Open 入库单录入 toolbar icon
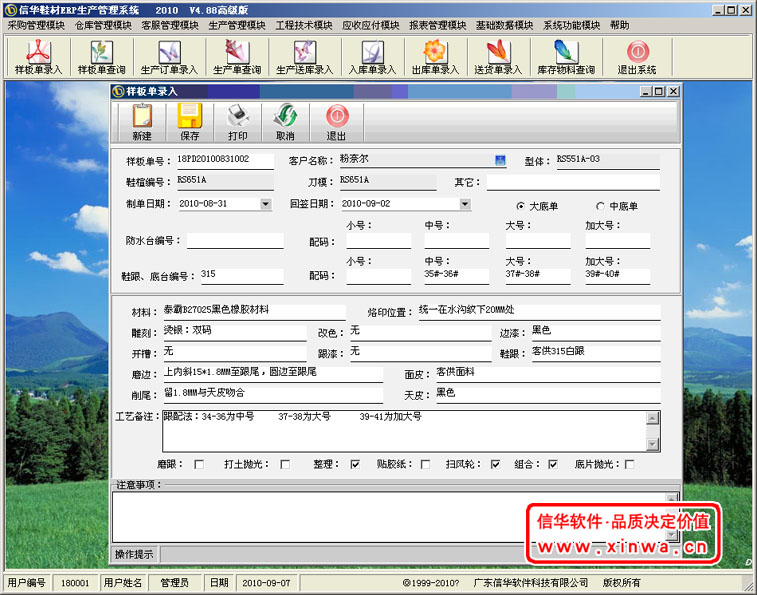 [x=372, y=57]
